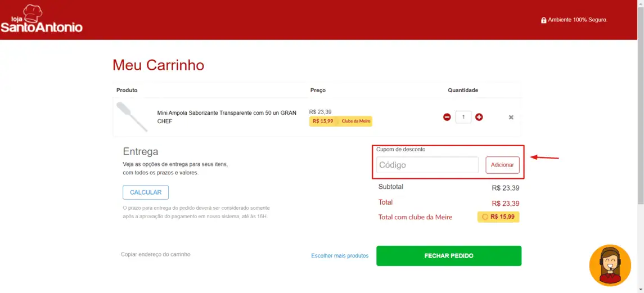644x293 pixels.
Task: Open the Escolher mais produtos link
Action: 340,256
